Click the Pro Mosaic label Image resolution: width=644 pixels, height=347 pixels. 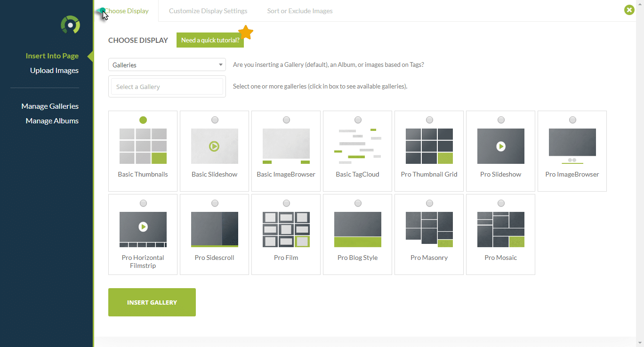tap(501, 258)
